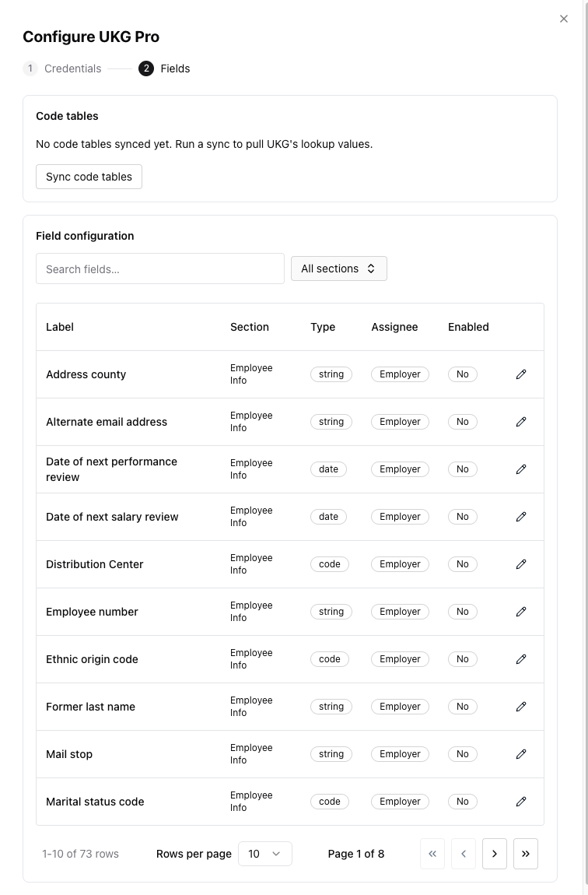588x895 pixels.
Task: Click the string type badge for Address county
Action: pos(331,374)
